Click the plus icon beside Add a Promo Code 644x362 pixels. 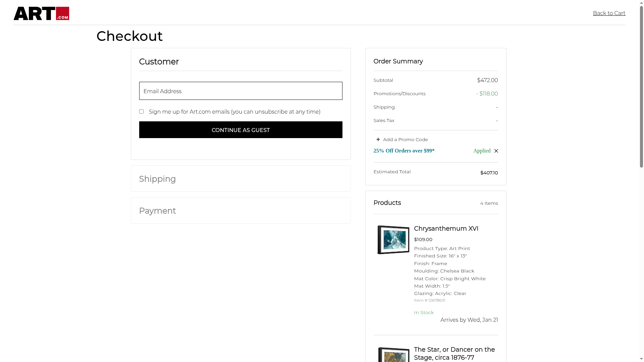point(378,139)
